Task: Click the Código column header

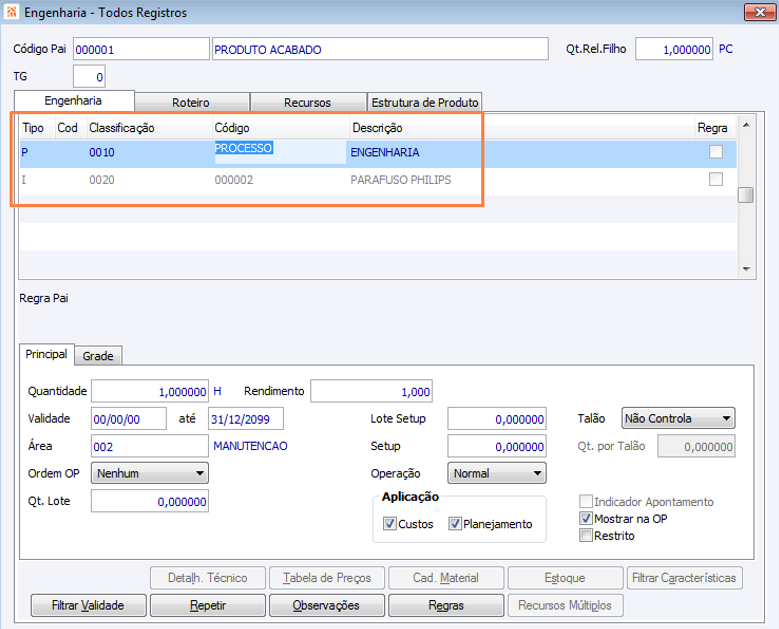Action: pyautogui.click(x=232, y=128)
